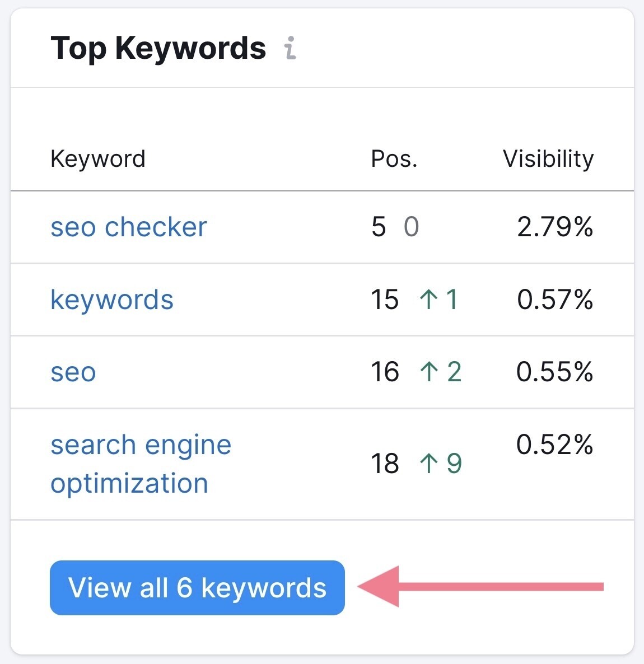644x664 pixels.
Task: Click the up arrow in the seo row
Action: coord(428,372)
